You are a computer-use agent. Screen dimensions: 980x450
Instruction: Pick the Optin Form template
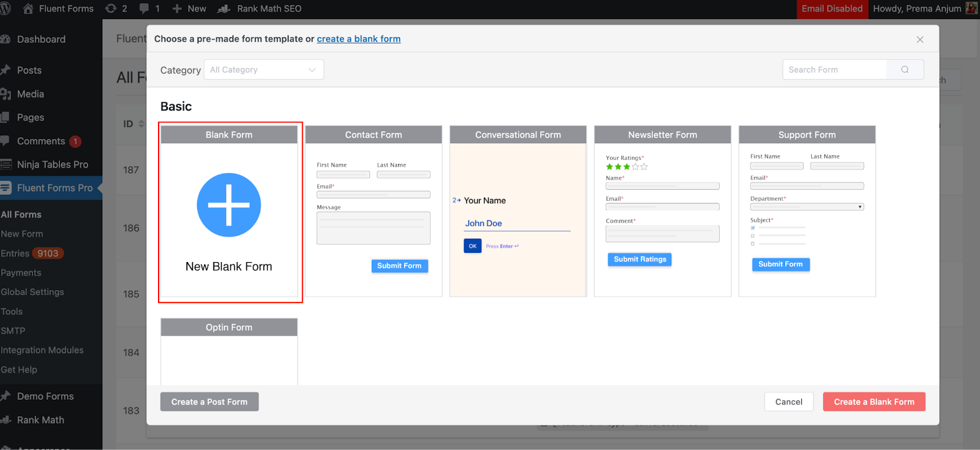click(x=229, y=351)
